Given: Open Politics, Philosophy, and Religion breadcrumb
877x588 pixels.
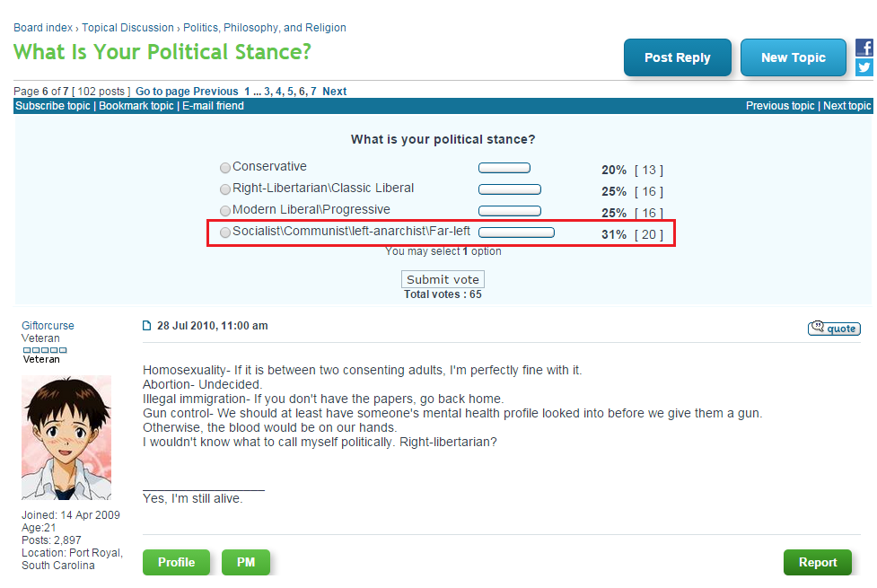Looking at the screenshot, I should [265, 28].
